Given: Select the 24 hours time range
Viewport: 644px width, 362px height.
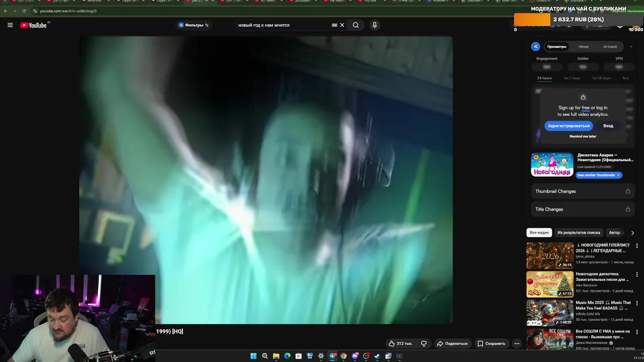Looking at the screenshot, I should click(544, 78).
